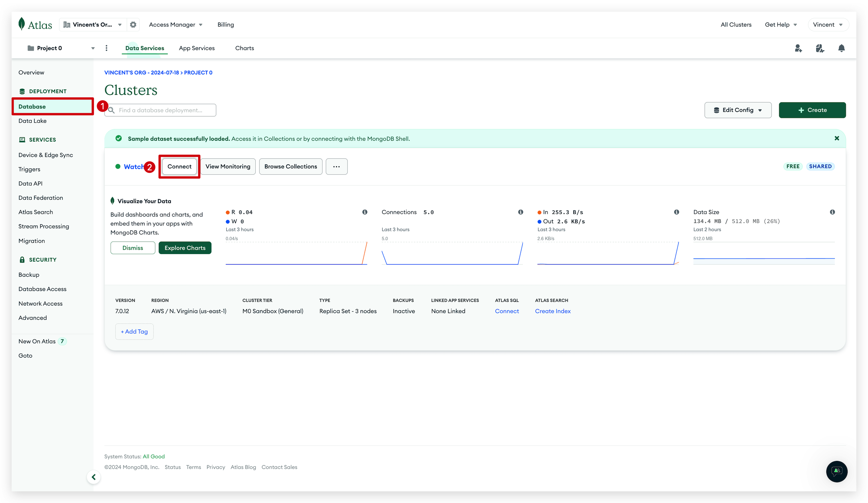The image size is (868, 503).
Task: Focus the Find a database deployment field
Action: click(x=160, y=110)
